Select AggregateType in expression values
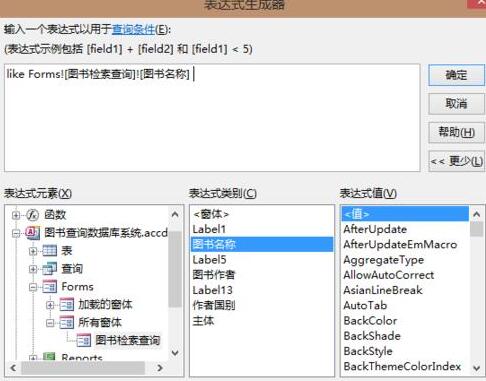This screenshot has height=381, width=486. point(405,260)
